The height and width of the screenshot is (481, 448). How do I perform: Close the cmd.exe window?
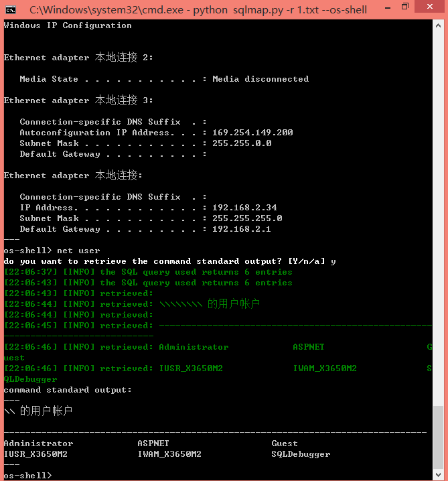pos(430,7)
